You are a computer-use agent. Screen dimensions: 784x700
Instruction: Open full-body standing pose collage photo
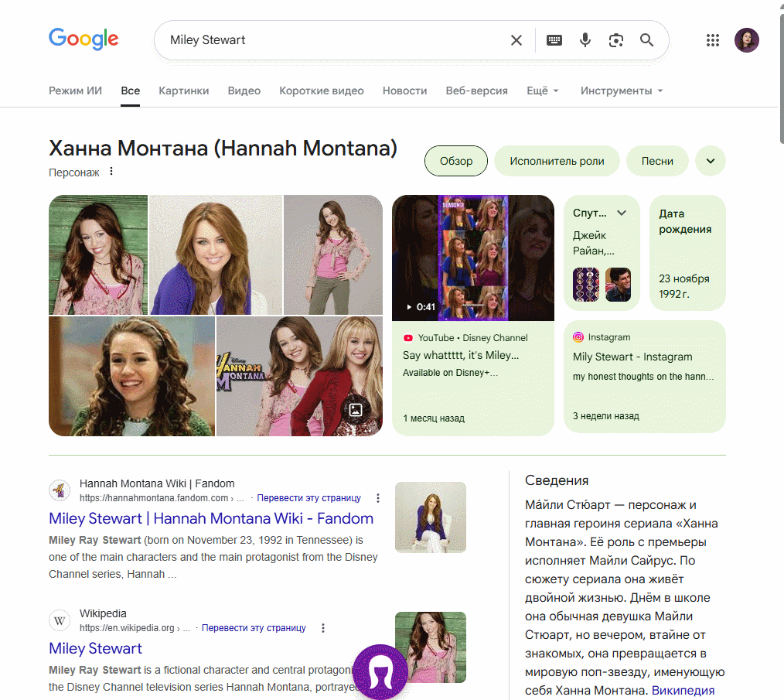pyautogui.click(x=333, y=254)
